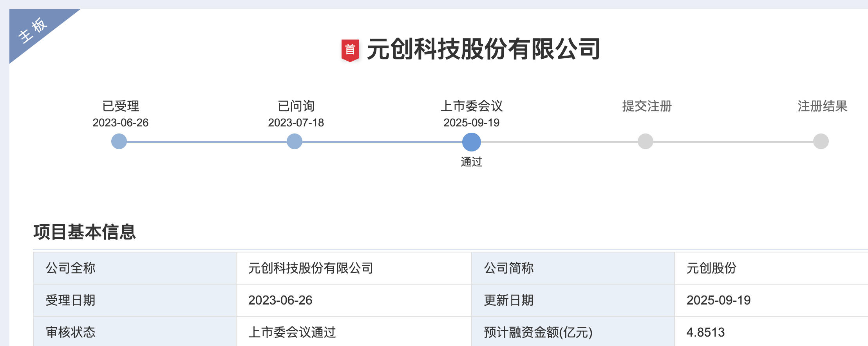This screenshot has width=868, height=346.
Task: Click the 更新日期 value 2025-09-19
Action: (718, 300)
